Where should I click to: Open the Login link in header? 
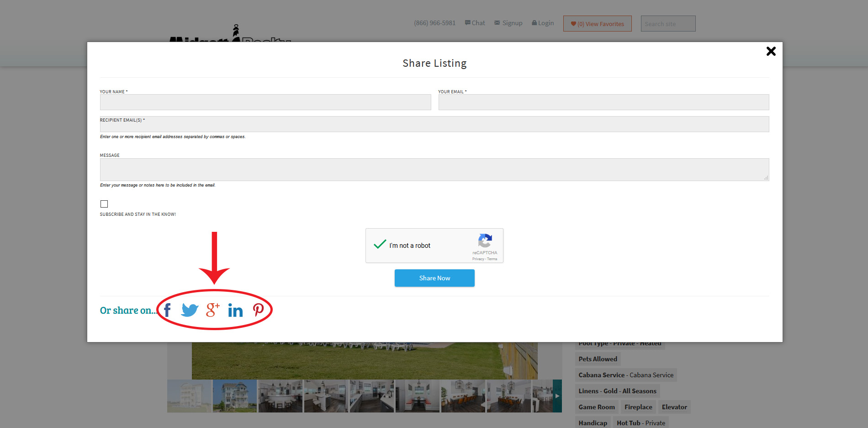coord(543,23)
